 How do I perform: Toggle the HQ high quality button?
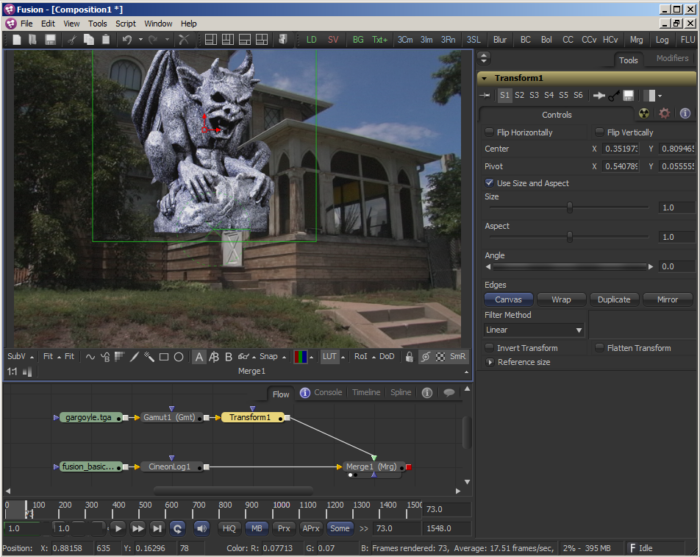tap(229, 528)
